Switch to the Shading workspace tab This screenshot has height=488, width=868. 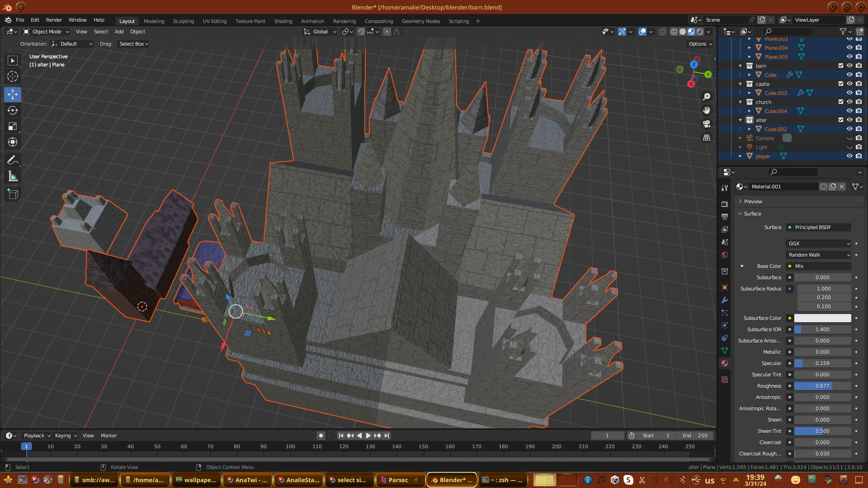[283, 21]
